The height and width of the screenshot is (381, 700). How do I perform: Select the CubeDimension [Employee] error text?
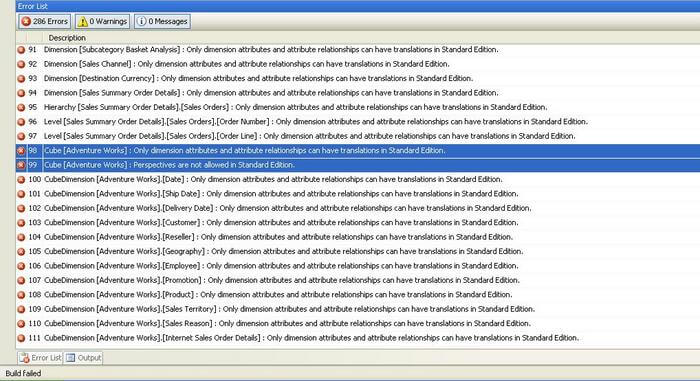tap(281, 265)
